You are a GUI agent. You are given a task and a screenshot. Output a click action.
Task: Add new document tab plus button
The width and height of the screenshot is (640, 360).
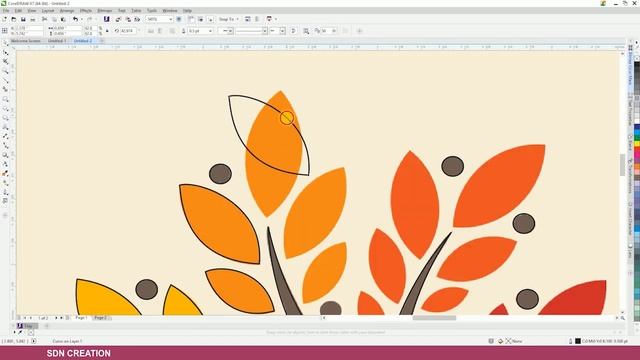coord(102,41)
